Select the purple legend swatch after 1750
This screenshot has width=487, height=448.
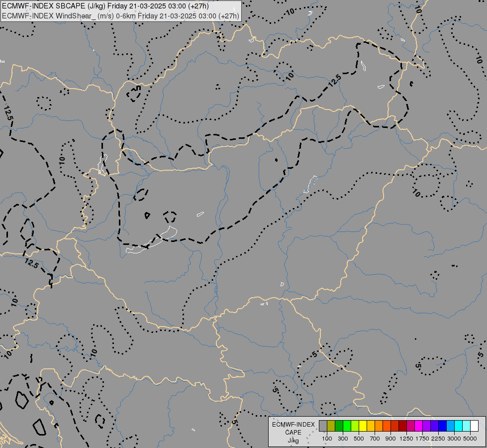(426, 426)
